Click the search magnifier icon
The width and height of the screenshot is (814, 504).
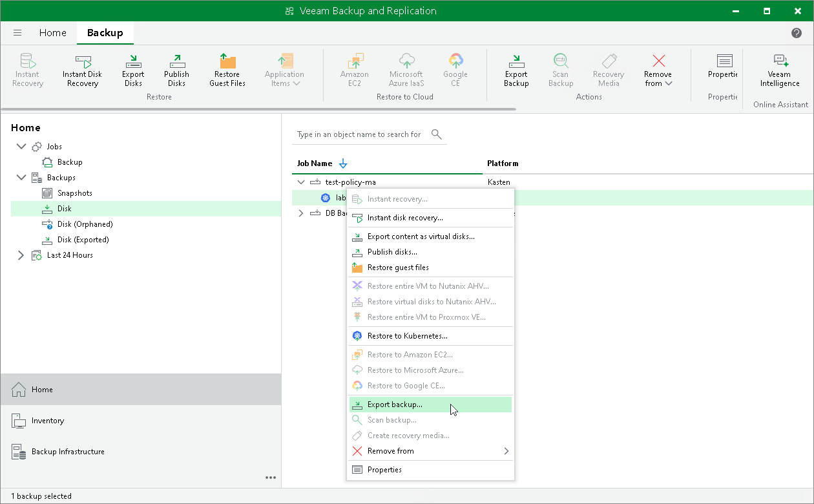pyautogui.click(x=437, y=134)
